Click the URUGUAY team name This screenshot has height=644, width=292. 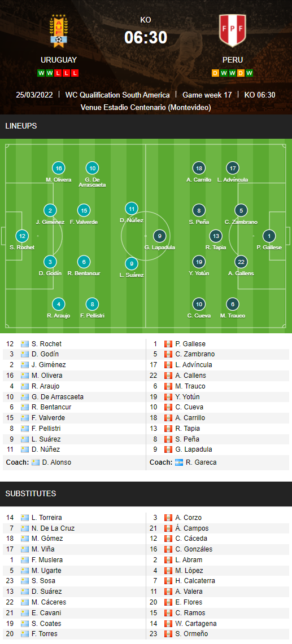[58, 60]
